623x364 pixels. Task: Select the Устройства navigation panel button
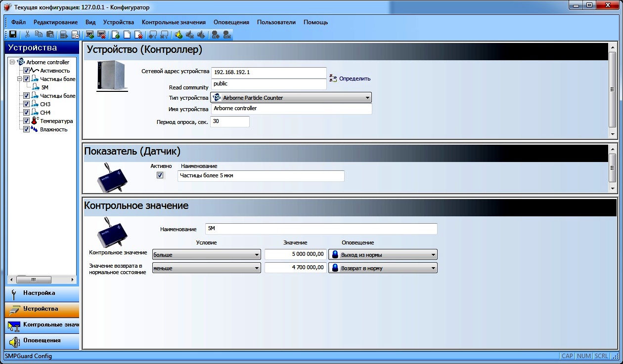(42, 309)
